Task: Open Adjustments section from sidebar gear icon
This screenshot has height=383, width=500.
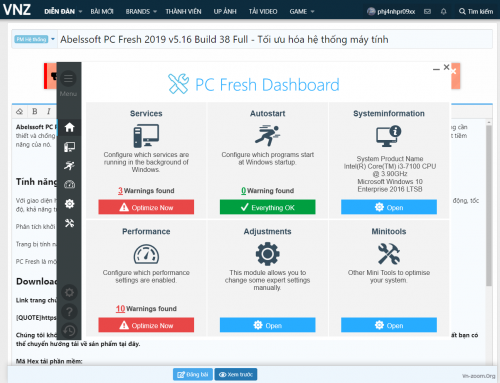Action: 69,203
